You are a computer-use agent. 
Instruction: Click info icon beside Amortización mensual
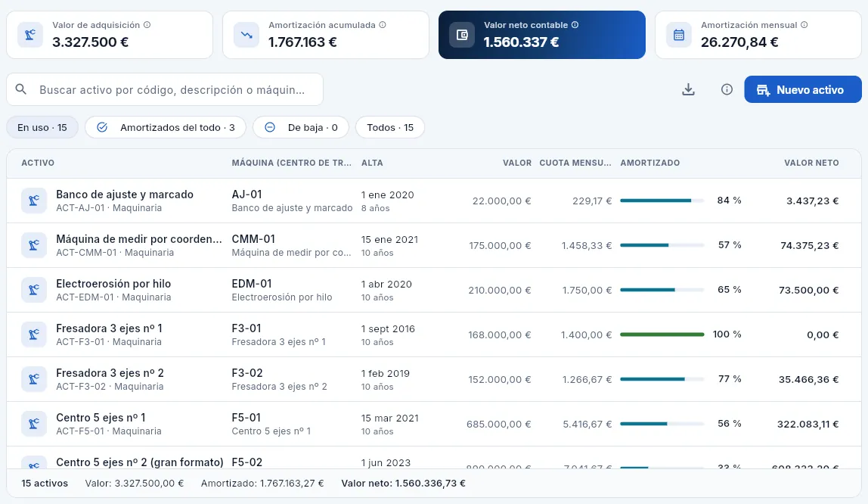coord(804,25)
